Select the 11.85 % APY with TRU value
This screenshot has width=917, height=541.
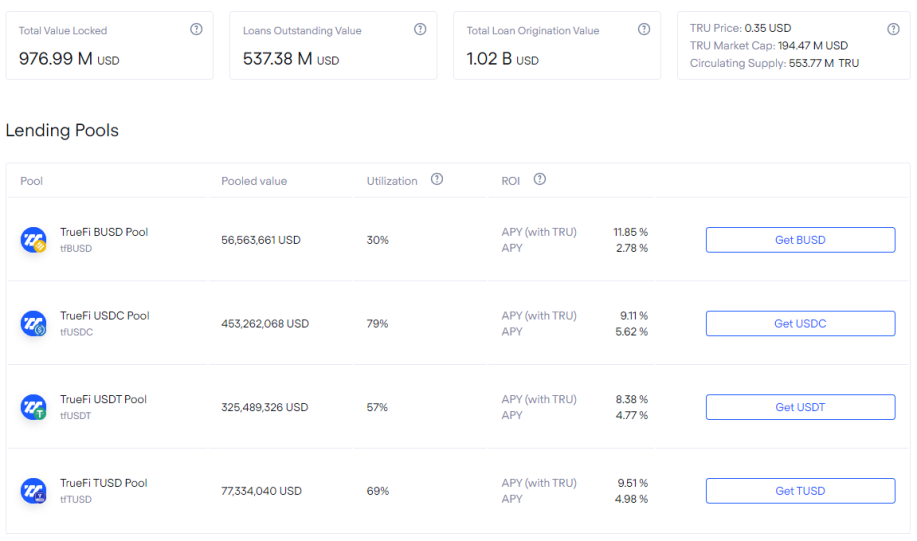coord(630,232)
